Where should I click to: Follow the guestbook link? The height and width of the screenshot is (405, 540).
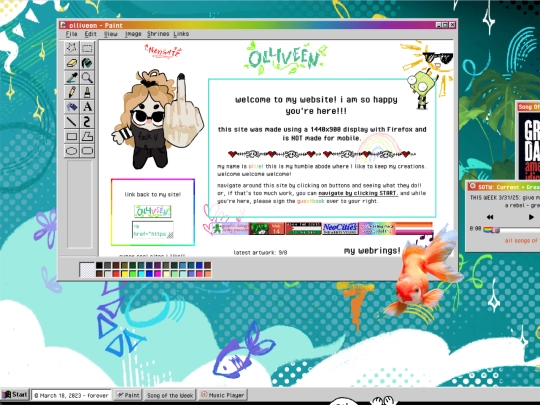[310, 201]
